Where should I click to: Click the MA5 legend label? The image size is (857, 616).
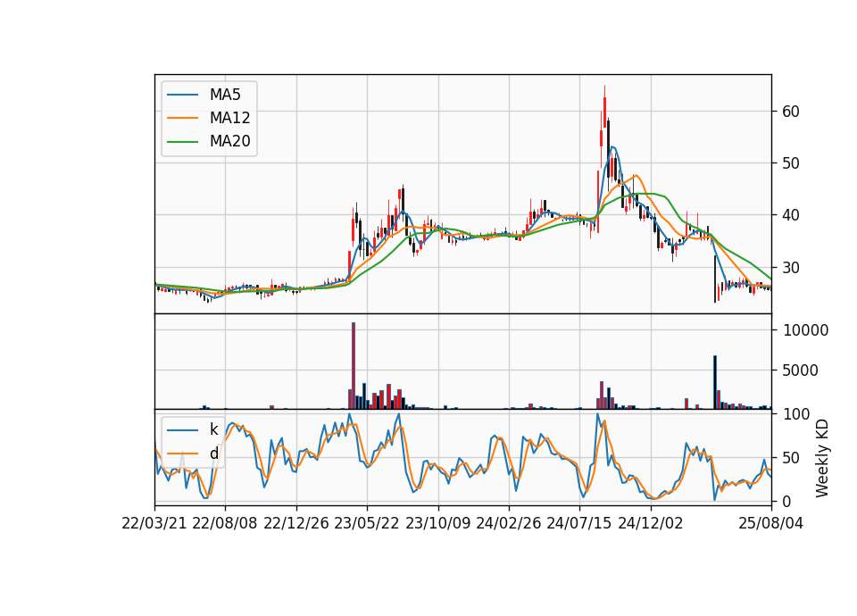pos(225,96)
